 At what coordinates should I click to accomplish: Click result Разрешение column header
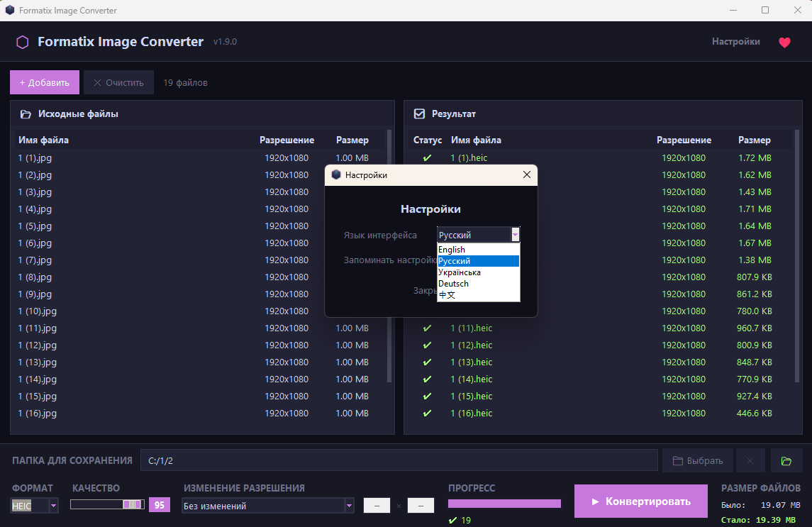pyautogui.click(x=684, y=140)
